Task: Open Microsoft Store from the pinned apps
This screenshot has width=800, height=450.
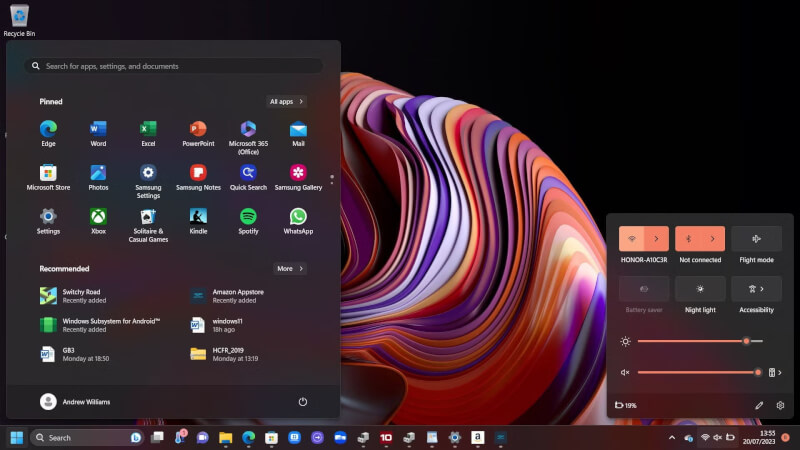Action: tap(48, 178)
